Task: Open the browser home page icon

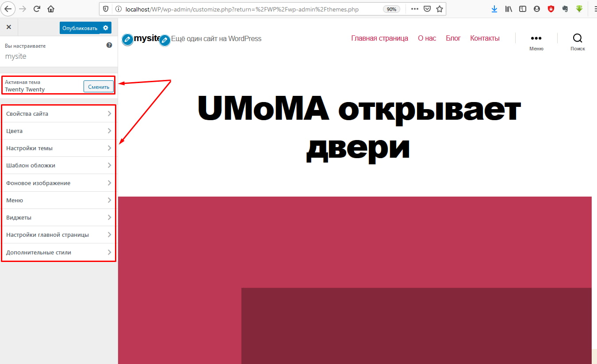Action: tap(51, 8)
